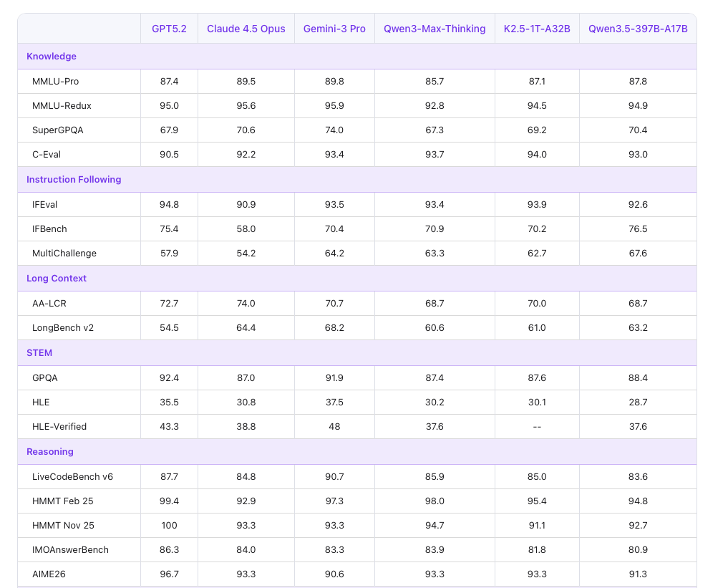Click the 68.2 LongBench v2 score for Gemini

coord(334,328)
